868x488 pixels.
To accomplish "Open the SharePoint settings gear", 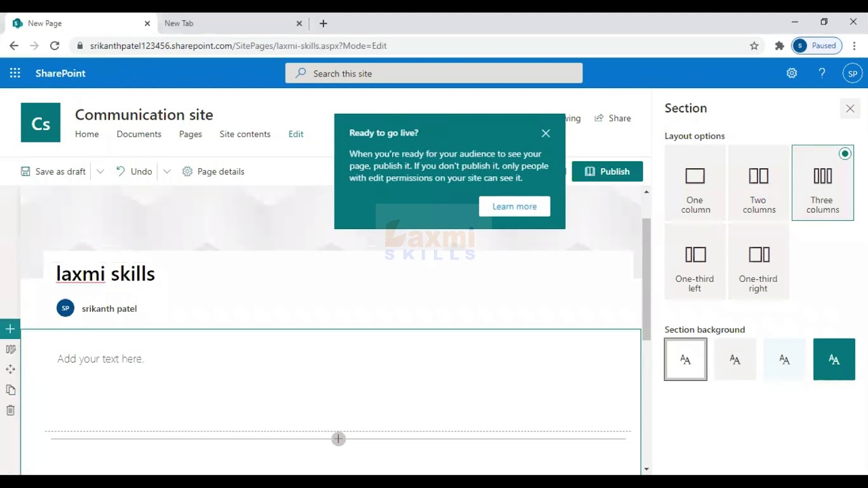I will [x=791, y=73].
